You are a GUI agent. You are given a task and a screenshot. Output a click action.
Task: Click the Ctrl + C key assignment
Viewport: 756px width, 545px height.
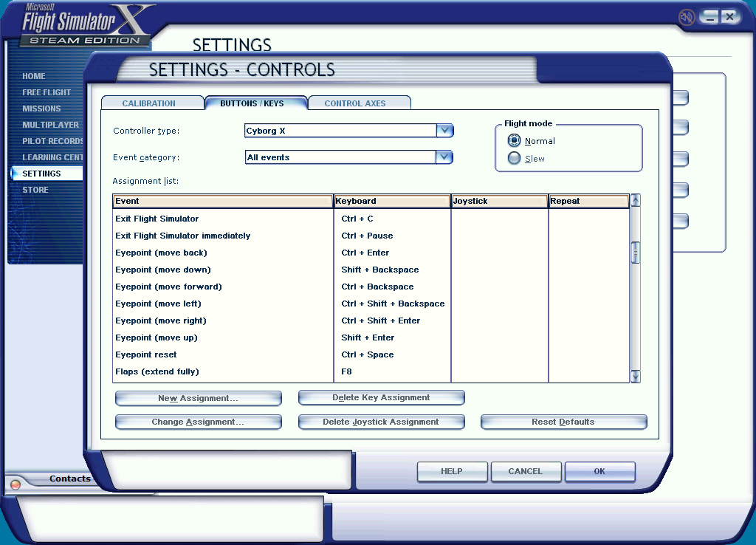click(x=357, y=219)
